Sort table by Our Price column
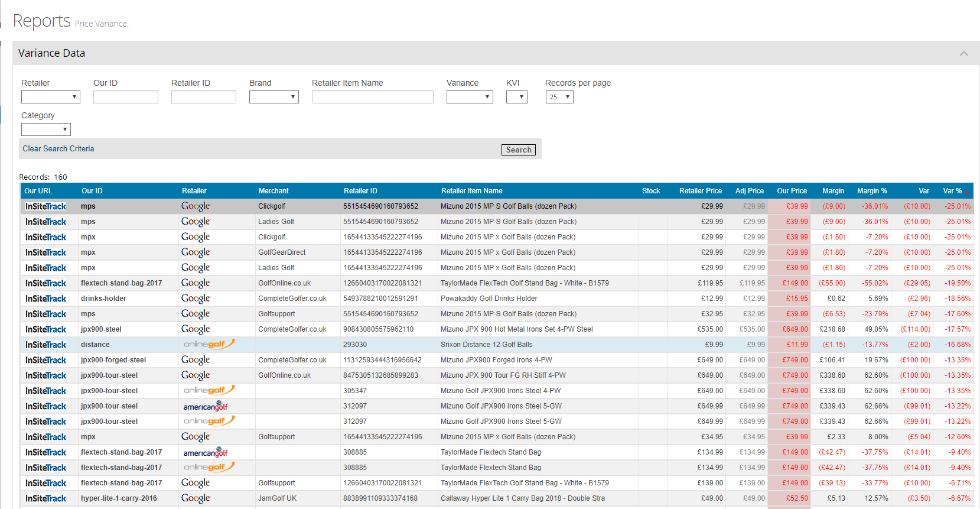This screenshot has width=980, height=509. click(792, 191)
